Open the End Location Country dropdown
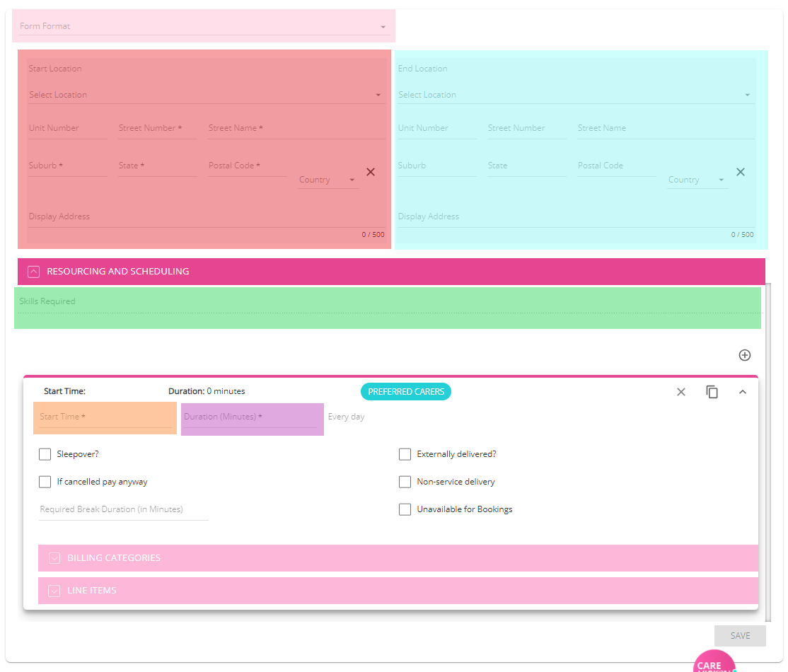 [x=697, y=180]
